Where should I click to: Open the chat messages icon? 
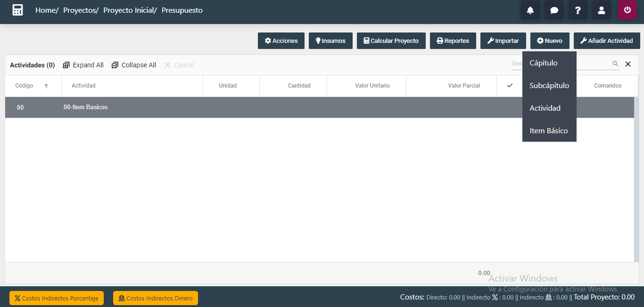click(554, 10)
